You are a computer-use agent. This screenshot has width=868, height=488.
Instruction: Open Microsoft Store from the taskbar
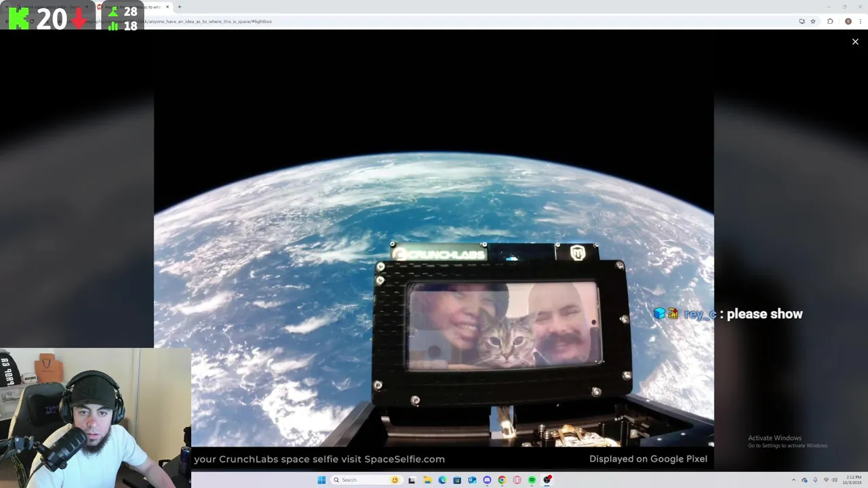(x=457, y=480)
